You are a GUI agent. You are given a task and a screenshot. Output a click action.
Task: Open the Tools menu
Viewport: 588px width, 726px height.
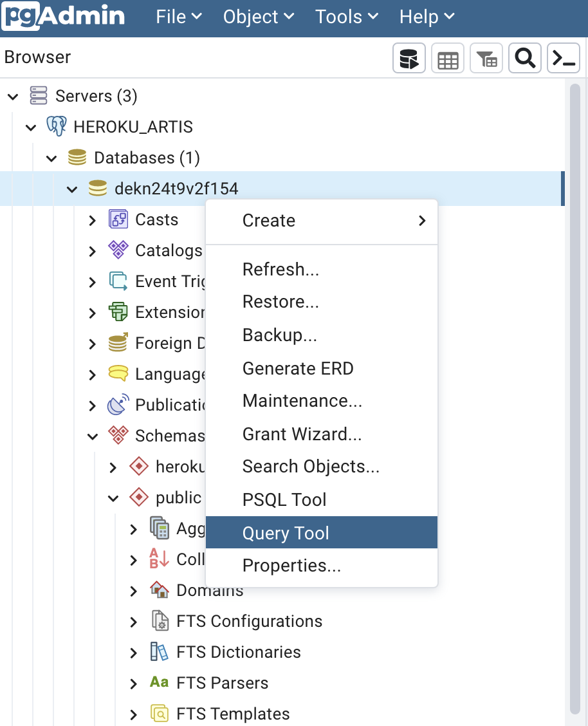coord(347,17)
